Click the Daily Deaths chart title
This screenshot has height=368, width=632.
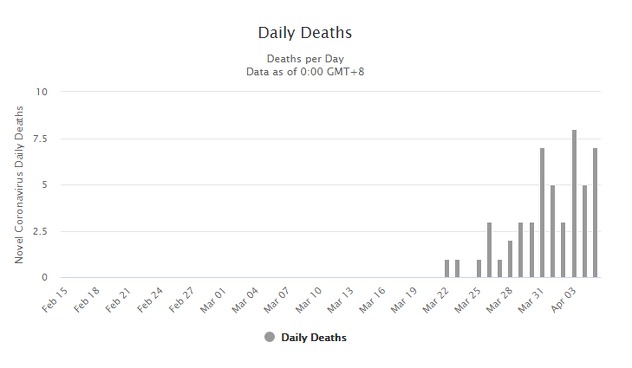(x=305, y=33)
